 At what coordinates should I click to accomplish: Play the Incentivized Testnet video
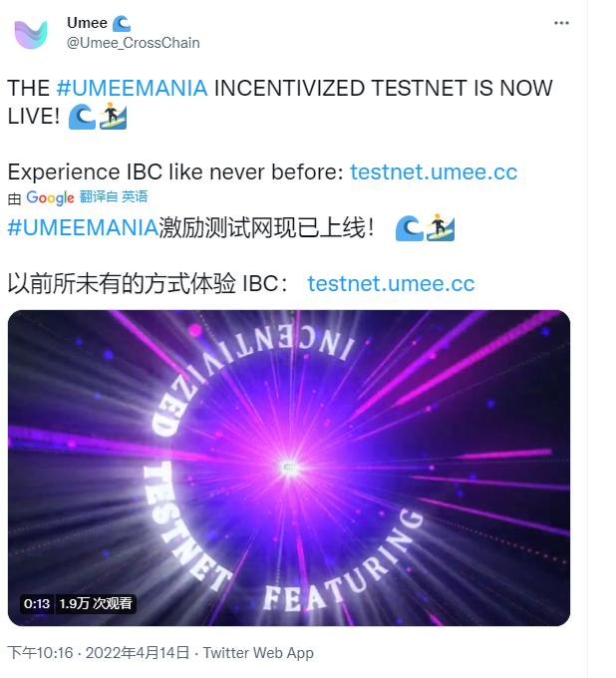[289, 468]
